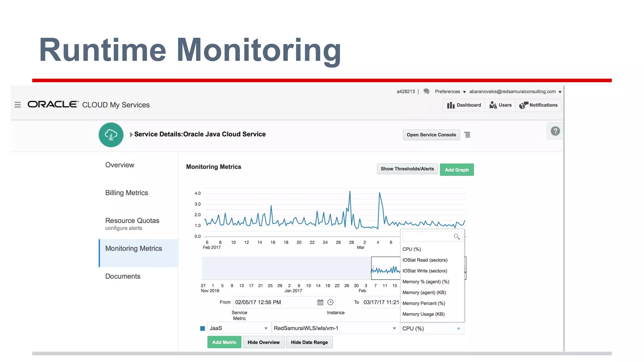The height and width of the screenshot is (362, 644).
Task: Open the From time clock picker
Action: 330,302
